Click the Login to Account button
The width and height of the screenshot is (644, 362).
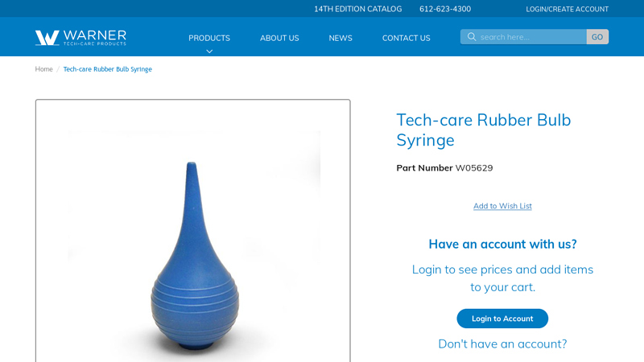click(502, 319)
